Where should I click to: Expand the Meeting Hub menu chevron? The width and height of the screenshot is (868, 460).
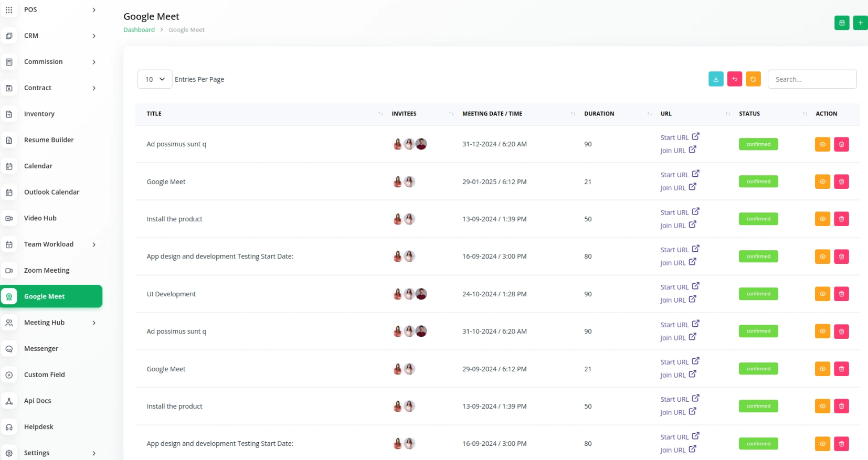(x=94, y=323)
